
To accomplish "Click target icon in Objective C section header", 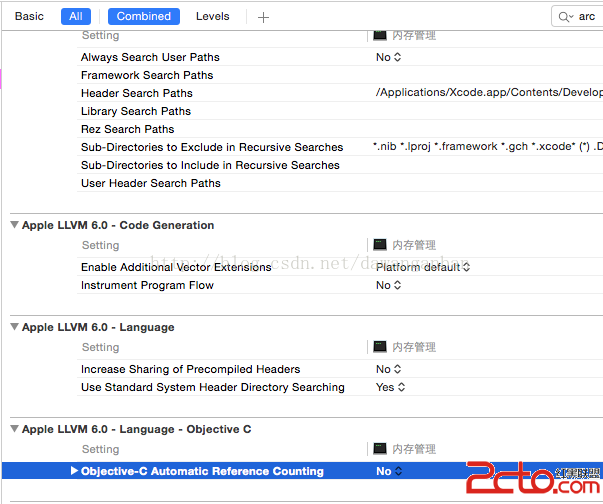I will tap(380, 448).
